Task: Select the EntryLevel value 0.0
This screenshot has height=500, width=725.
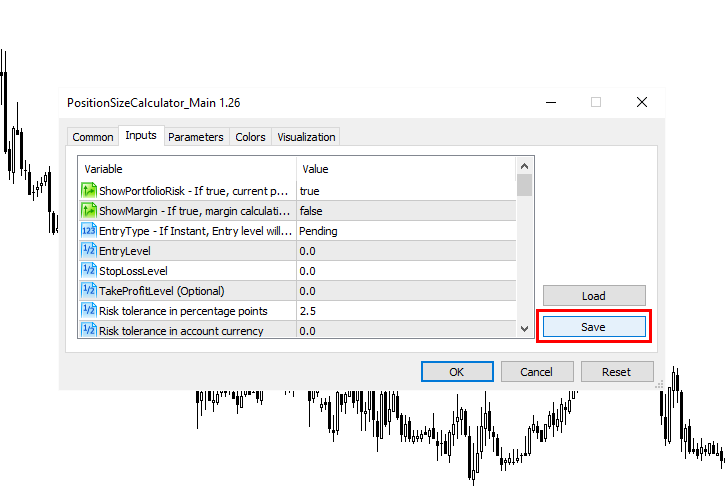Action: coord(307,251)
